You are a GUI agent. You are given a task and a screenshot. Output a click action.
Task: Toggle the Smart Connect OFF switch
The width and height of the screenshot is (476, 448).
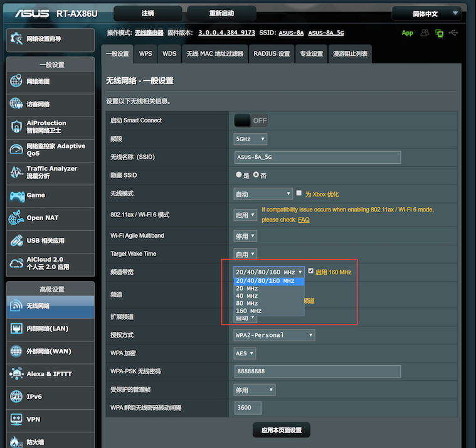251,120
